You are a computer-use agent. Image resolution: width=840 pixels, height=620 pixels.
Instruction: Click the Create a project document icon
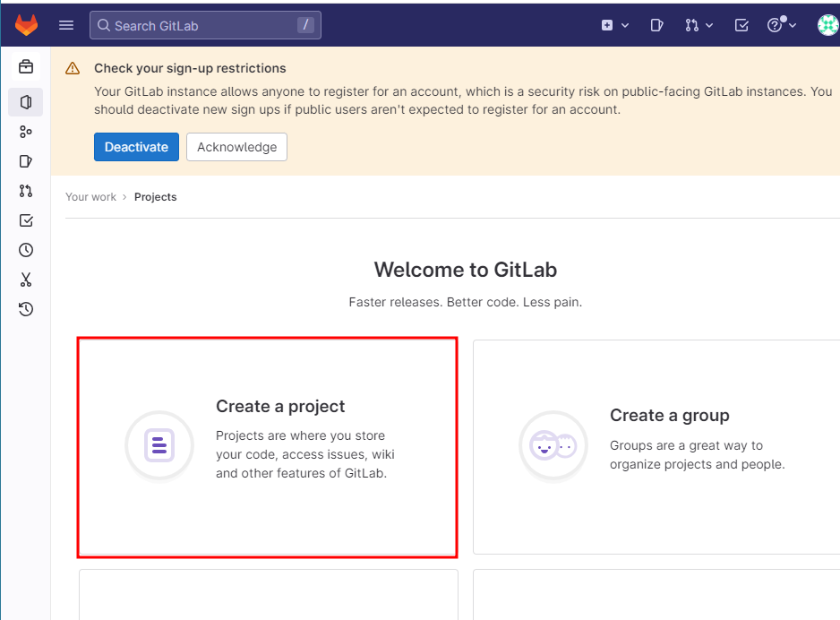[159, 445]
